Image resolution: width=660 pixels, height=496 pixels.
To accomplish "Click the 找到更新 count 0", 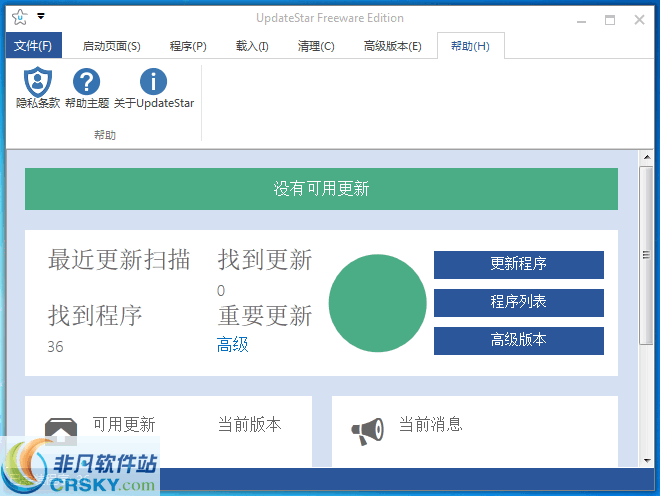I will 221,291.
